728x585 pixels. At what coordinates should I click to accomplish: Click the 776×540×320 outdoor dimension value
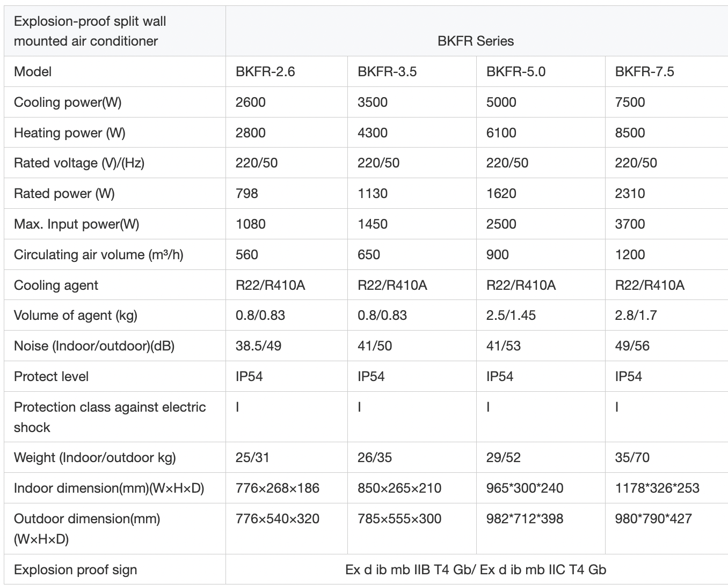278,519
